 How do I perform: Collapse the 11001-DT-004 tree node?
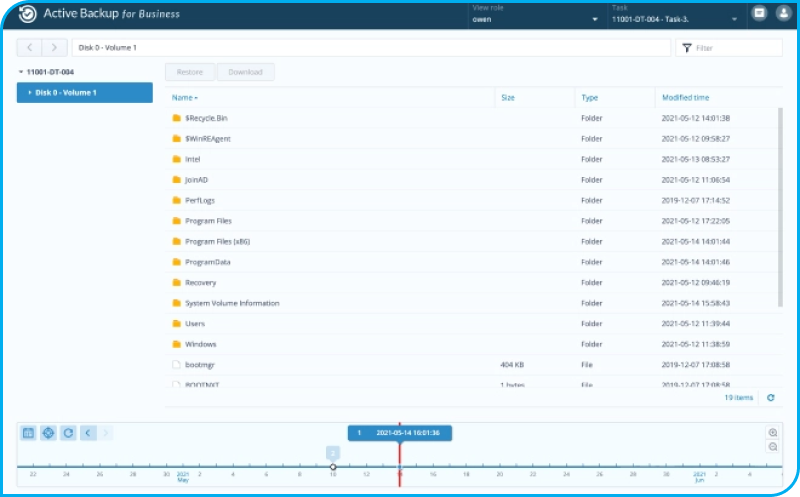(21, 72)
